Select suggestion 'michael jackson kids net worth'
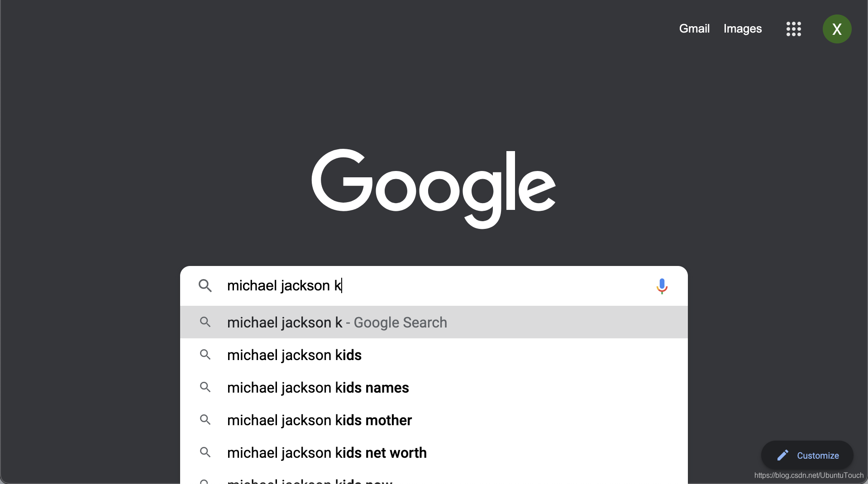 (x=327, y=453)
